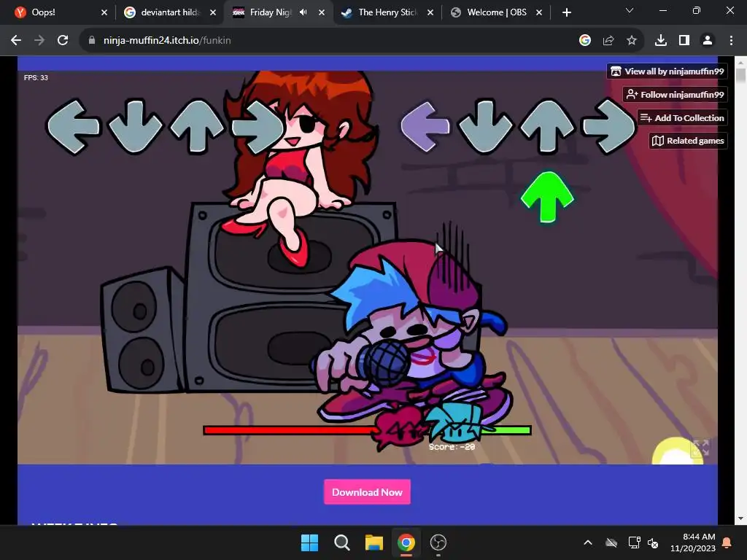Open the Chrome profile menu
Screen dimensions: 747x560
pos(708,41)
